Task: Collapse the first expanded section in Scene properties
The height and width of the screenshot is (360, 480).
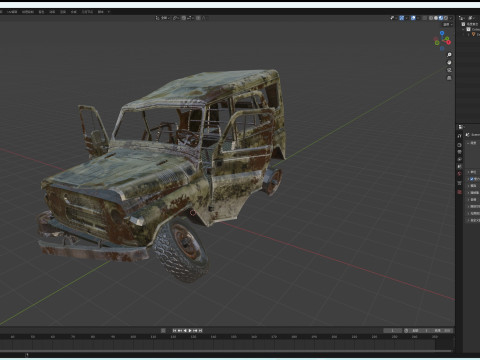Action: (x=468, y=143)
